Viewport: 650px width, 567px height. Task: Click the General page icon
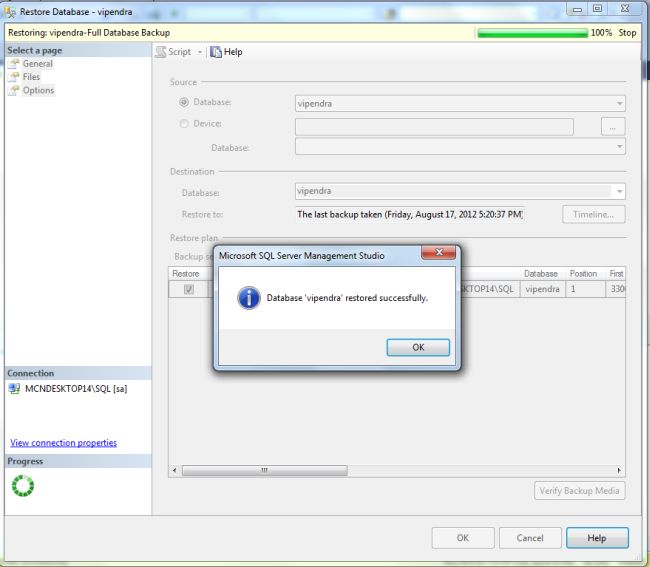[14, 63]
